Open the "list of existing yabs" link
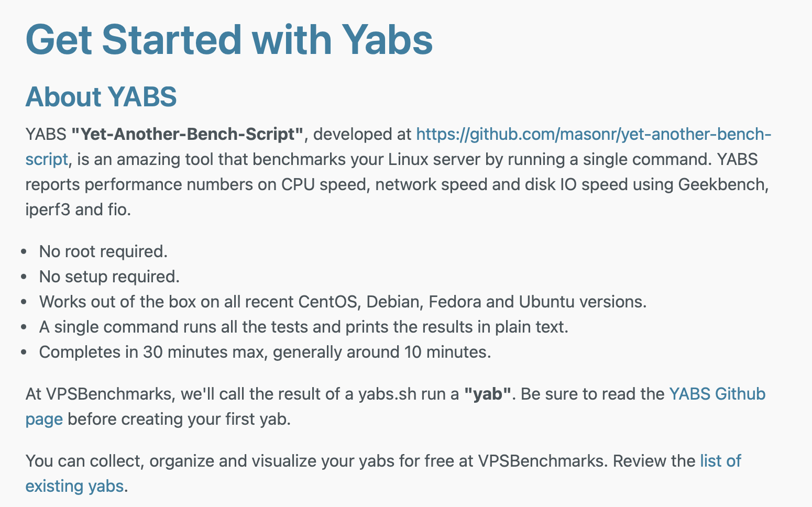The height and width of the screenshot is (507, 812). (x=720, y=461)
